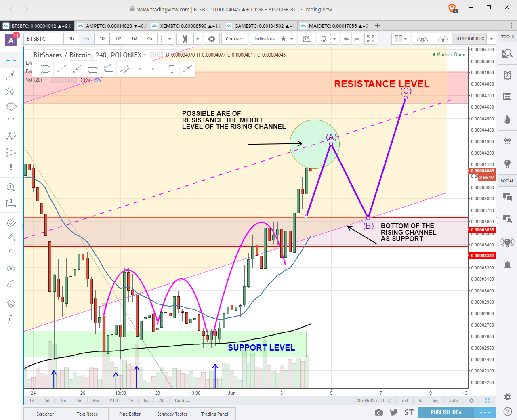The width and height of the screenshot is (517, 420).
Task: Toggle visibility of the Vol (20) indicator
Action: [54, 80]
